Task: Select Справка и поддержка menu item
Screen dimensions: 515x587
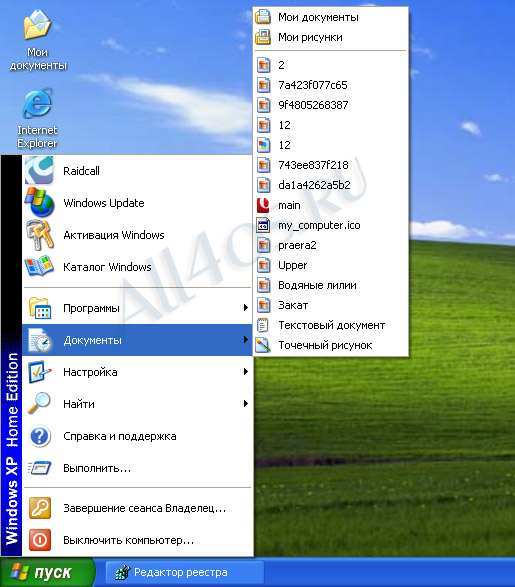Action: (137, 436)
